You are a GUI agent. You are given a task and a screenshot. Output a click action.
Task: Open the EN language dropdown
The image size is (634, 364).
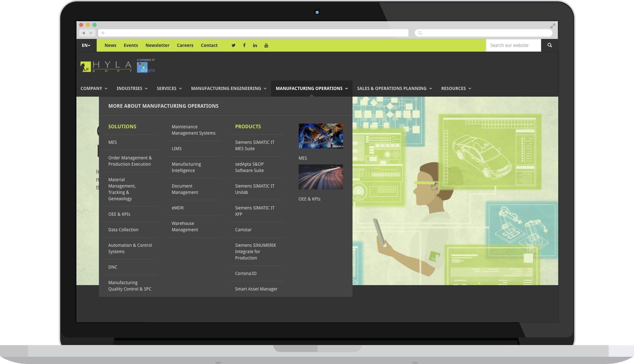click(86, 45)
